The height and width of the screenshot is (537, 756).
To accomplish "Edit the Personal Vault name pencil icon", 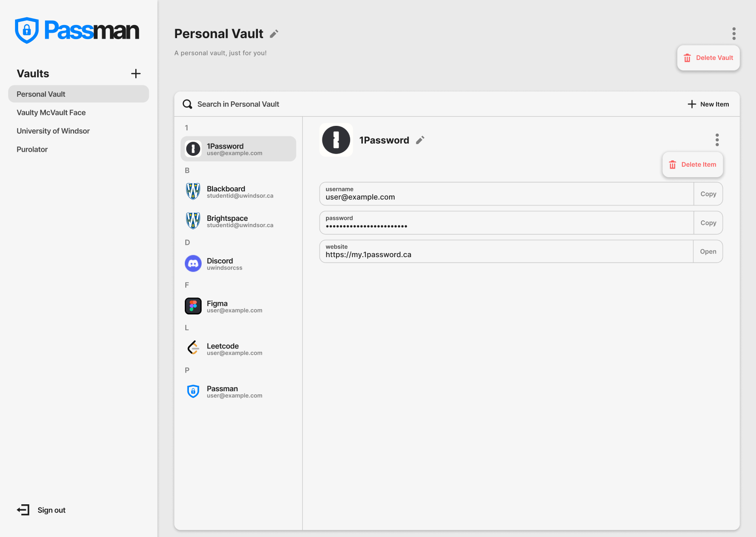I will pos(274,34).
